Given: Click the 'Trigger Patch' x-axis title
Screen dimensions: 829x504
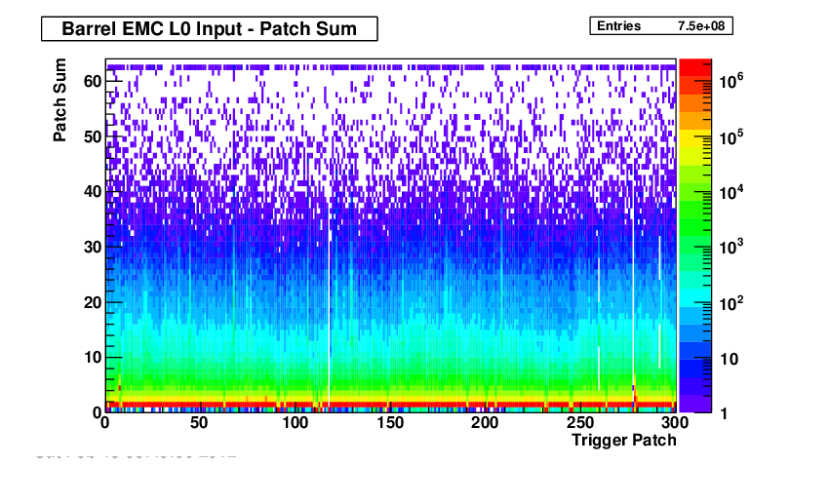Looking at the screenshot, I should (x=624, y=440).
